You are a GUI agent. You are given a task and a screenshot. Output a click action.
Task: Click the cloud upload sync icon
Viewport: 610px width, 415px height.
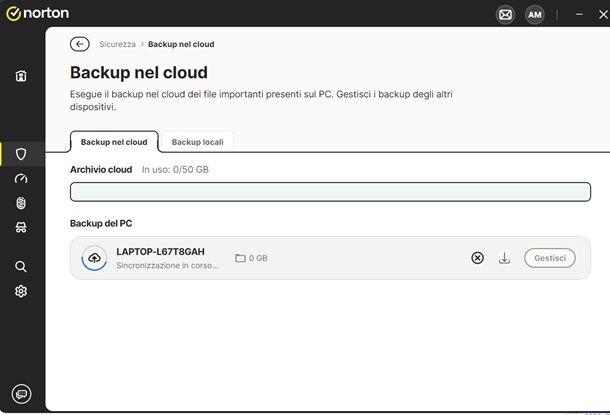click(94, 258)
